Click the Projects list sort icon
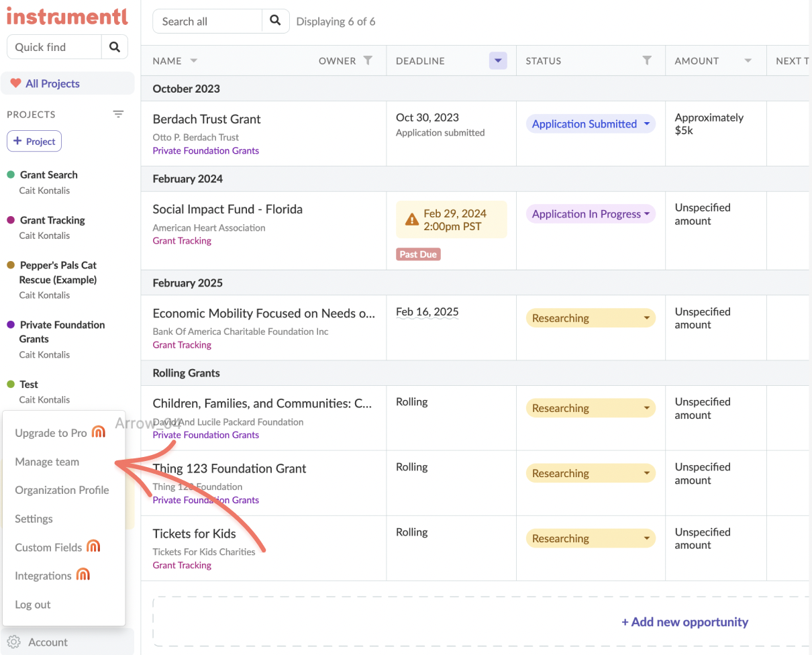The height and width of the screenshot is (655, 812). pos(118,114)
